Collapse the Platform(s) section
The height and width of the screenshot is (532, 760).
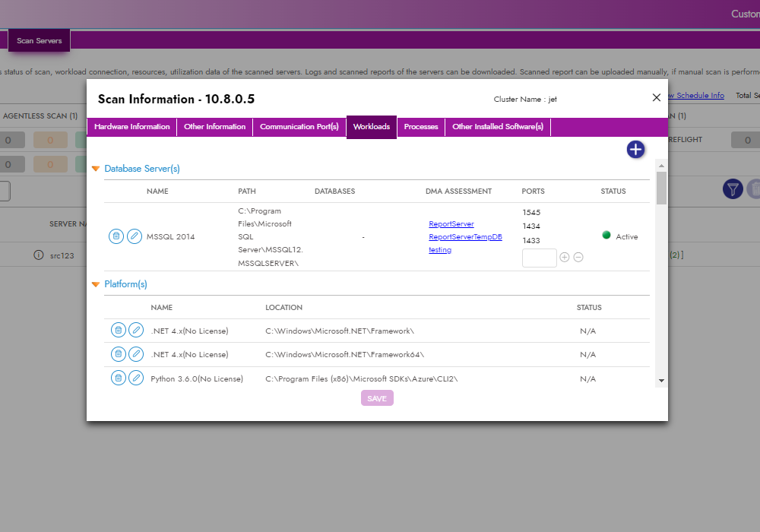coord(96,284)
